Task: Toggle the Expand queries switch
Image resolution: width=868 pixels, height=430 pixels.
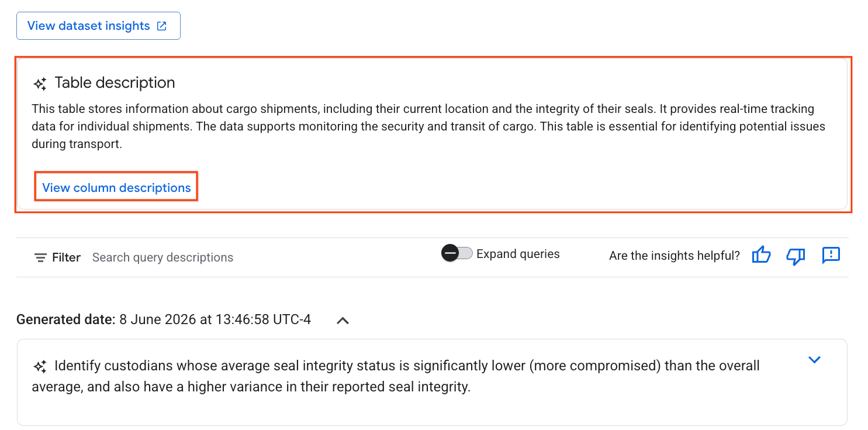Action: point(457,253)
